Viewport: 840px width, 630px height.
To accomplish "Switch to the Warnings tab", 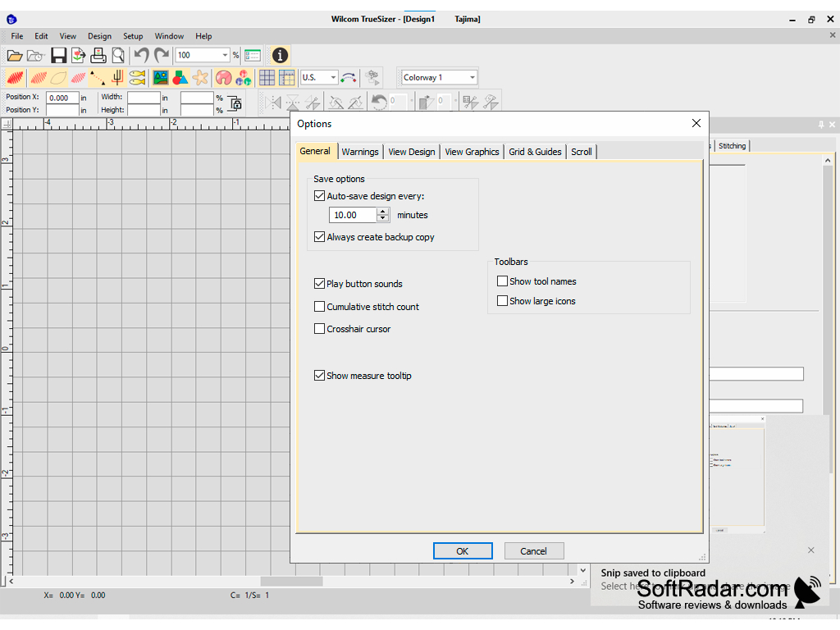I will point(360,152).
